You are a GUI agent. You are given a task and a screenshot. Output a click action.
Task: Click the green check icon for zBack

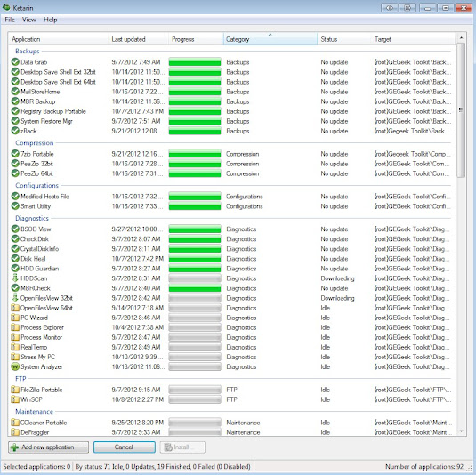pyautogui.click(x=15, y=131)
